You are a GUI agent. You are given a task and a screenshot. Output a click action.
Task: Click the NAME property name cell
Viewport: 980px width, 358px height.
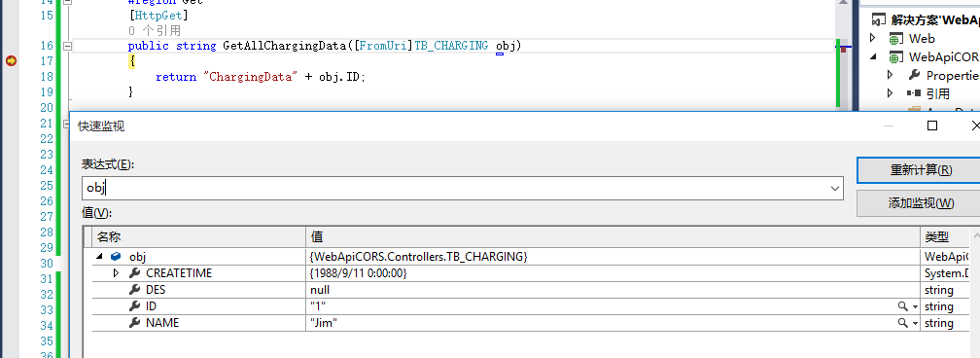click(x=161, y=323)
